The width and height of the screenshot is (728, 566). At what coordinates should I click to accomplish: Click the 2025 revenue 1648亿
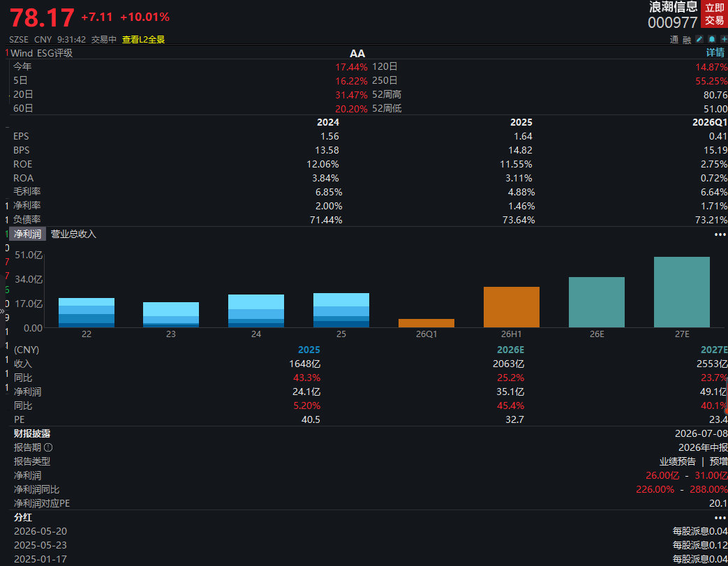pos(304,364)
